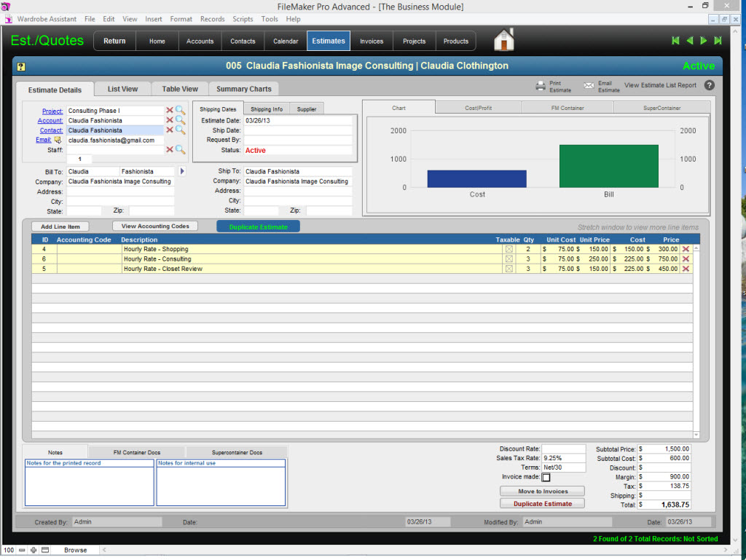This screenshot has width=746, height=560.
Task: Switch to the Summary Charts tab
Action: 243,89
